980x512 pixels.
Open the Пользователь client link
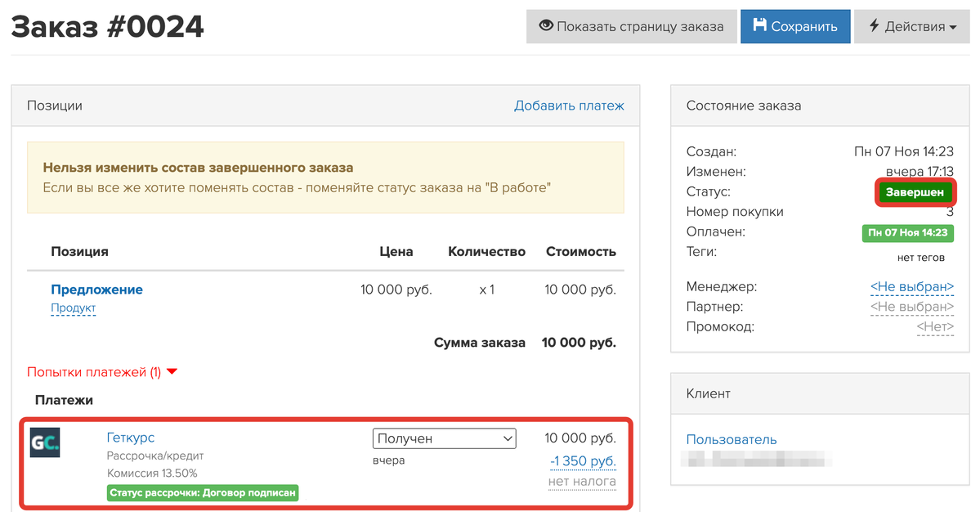click(x=732, y=439)
